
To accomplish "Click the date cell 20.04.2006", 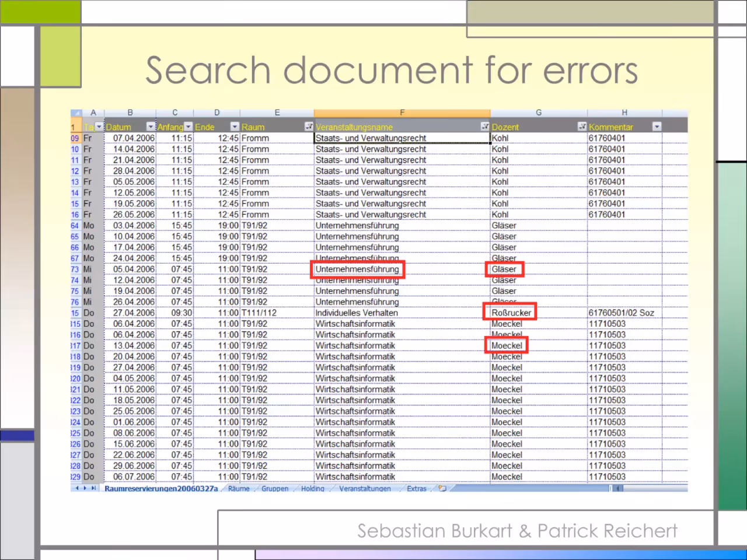I will [x=130, y=357].
